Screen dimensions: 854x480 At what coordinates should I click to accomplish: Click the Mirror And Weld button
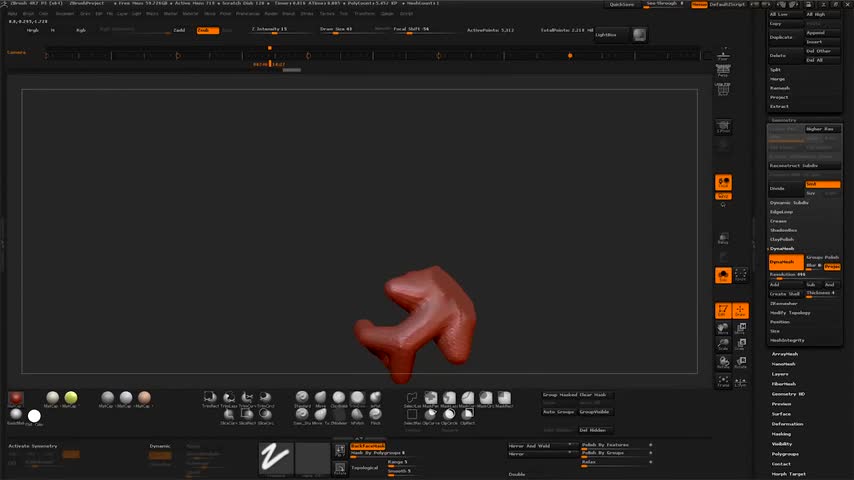pyautogui.click(x=542, y=446)
